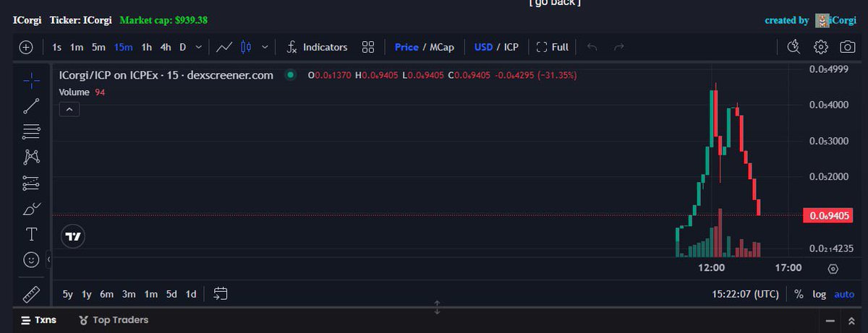
Task: Open timezone menu at 15:22:07 (UTC)
Action: pos(745,294)
